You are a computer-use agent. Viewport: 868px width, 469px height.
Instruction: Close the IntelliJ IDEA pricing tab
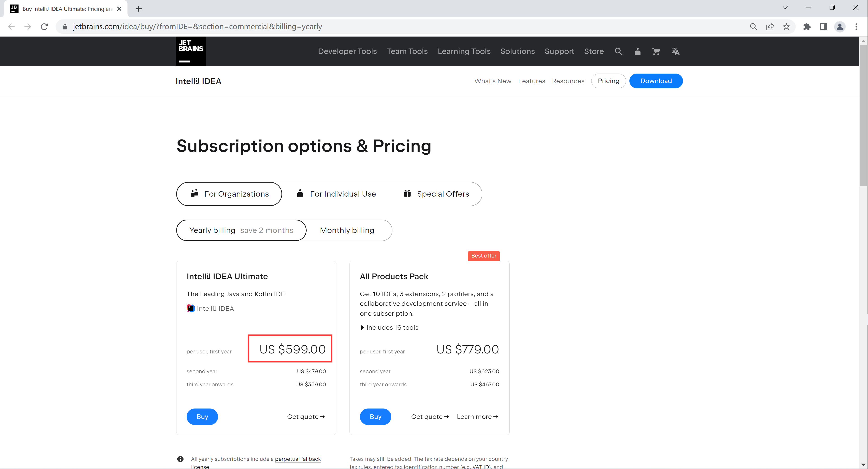(x=119, y=9)
